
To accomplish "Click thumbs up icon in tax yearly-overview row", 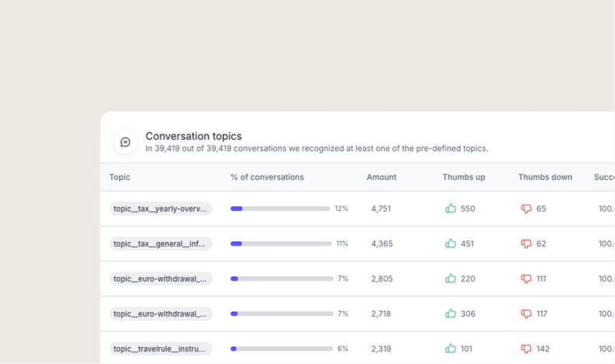I will tap(450, 208).
